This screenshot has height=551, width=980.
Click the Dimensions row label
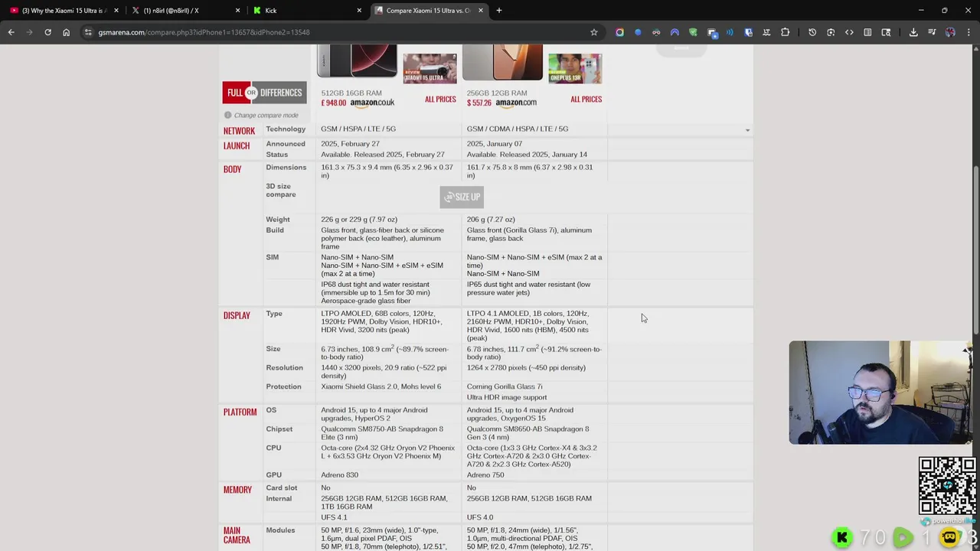[x=286, y=168]
